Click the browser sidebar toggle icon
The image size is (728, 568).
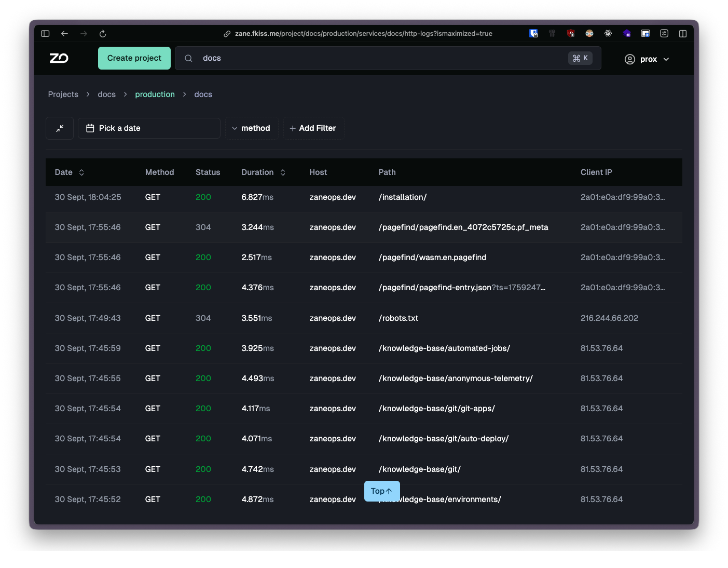point(45,34)
